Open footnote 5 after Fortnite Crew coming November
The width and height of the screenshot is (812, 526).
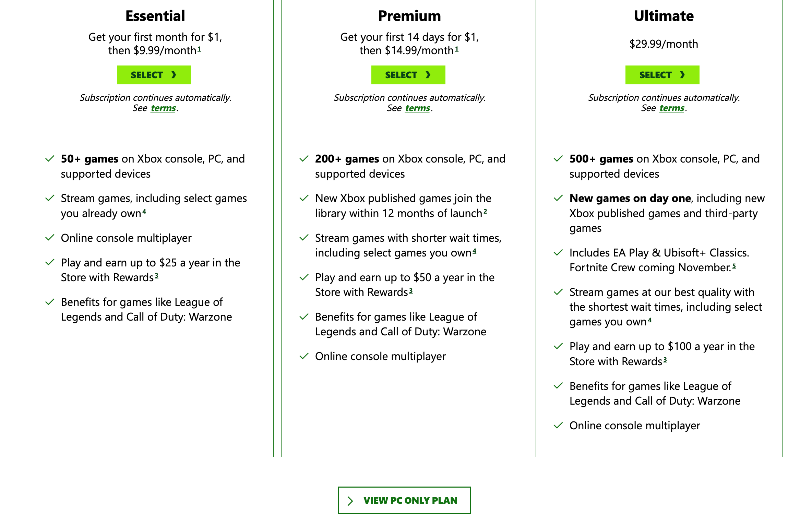click(x=734, y=266)
